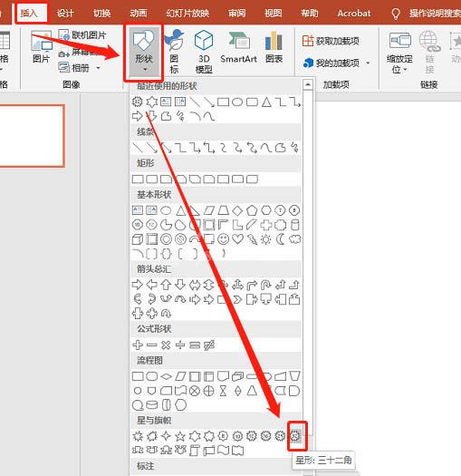461x476 pixels.
Task: Open the 帮助 tab
Action: [310, 14]
